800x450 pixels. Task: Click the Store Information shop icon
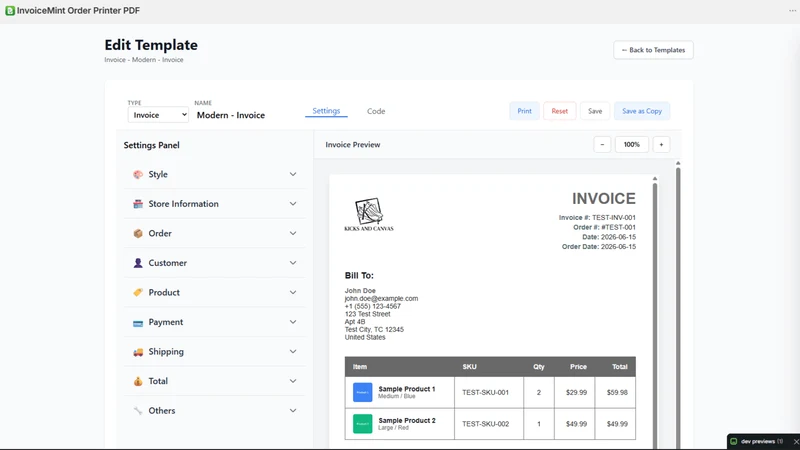click(138, 204)
